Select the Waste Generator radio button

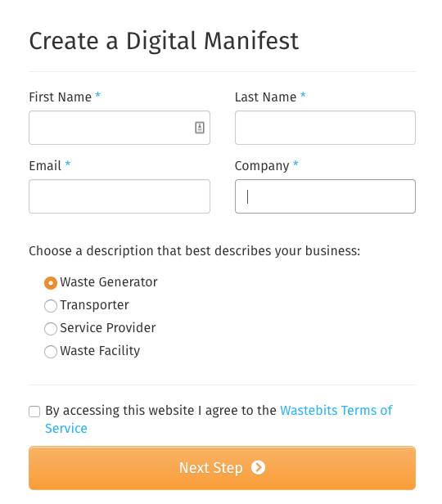coord(51,283)
